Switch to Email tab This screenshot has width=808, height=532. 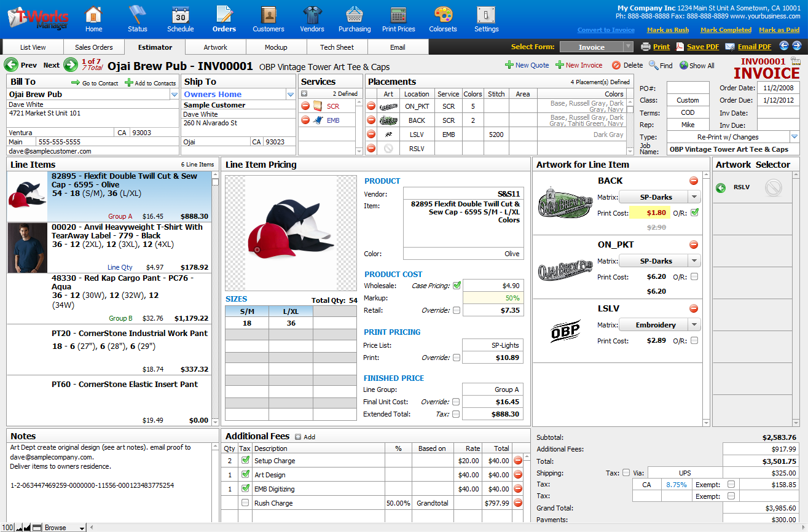(x=398, y=47)
